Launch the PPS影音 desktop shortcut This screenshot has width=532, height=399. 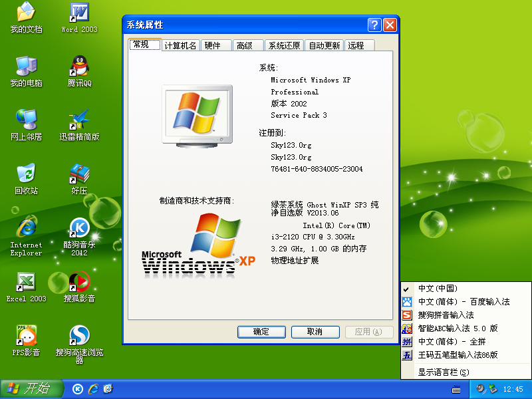[x=26, y=340]
